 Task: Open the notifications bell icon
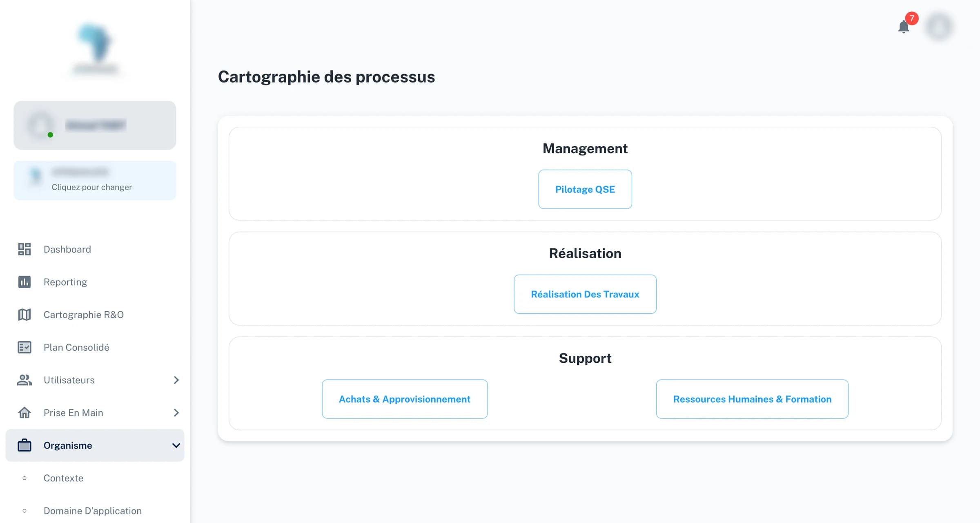click(904, 27)
